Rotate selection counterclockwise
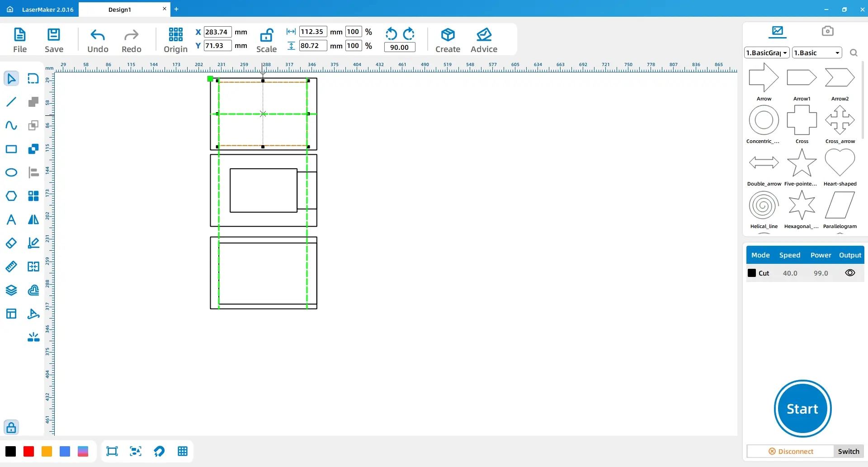 pos(391,33)
